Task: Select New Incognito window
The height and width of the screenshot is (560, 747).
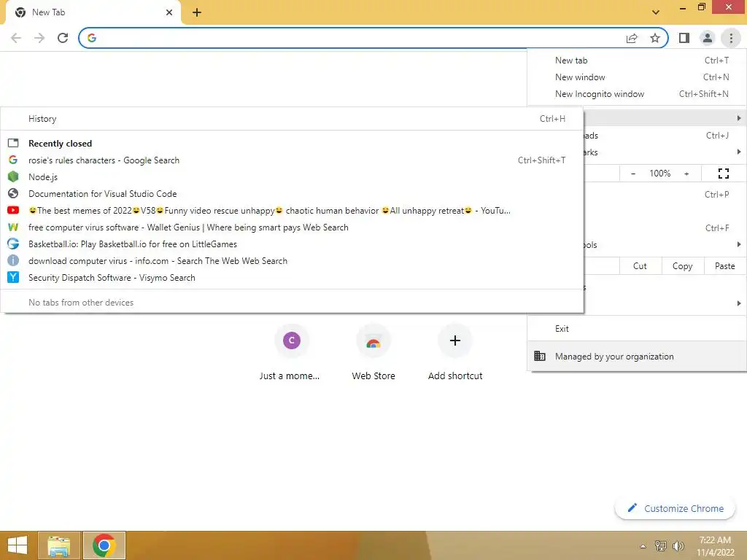Action: pos(637,94)
